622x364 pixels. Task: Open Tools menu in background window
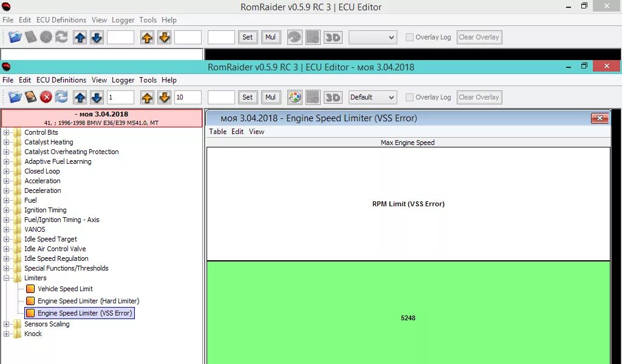click(x=148, y=20)
